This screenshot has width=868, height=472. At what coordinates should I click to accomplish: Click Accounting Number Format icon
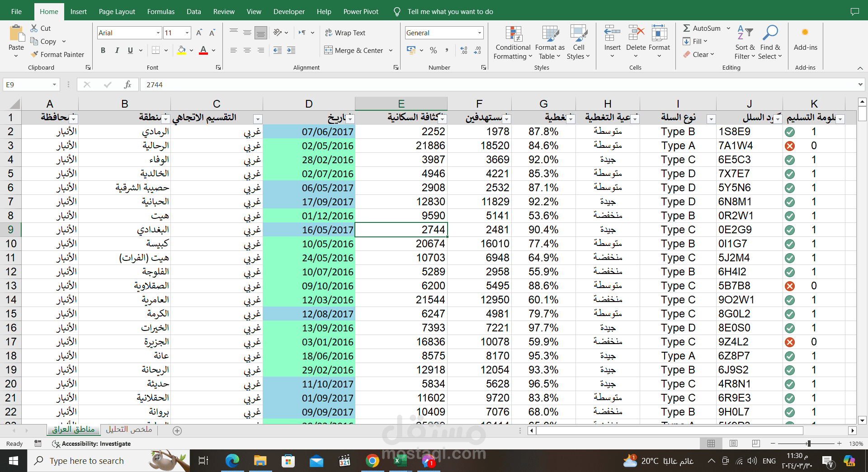click(x=411, y=51)
